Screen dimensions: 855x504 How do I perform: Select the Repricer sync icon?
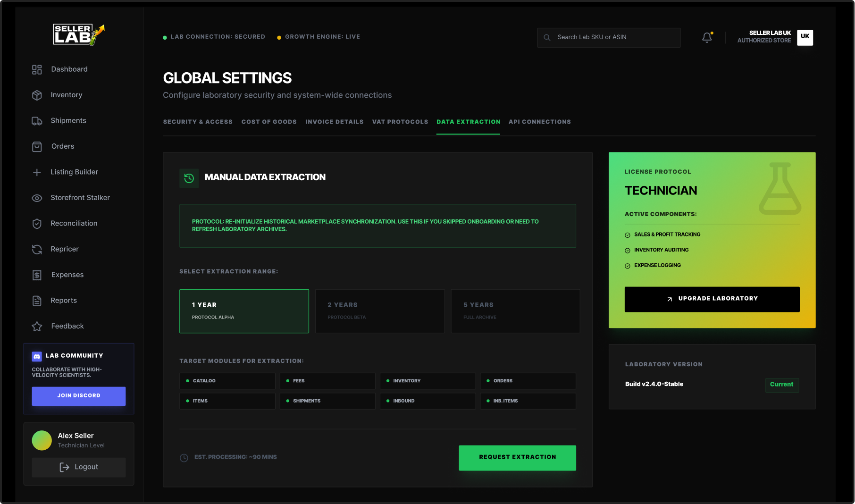(37, 249)
